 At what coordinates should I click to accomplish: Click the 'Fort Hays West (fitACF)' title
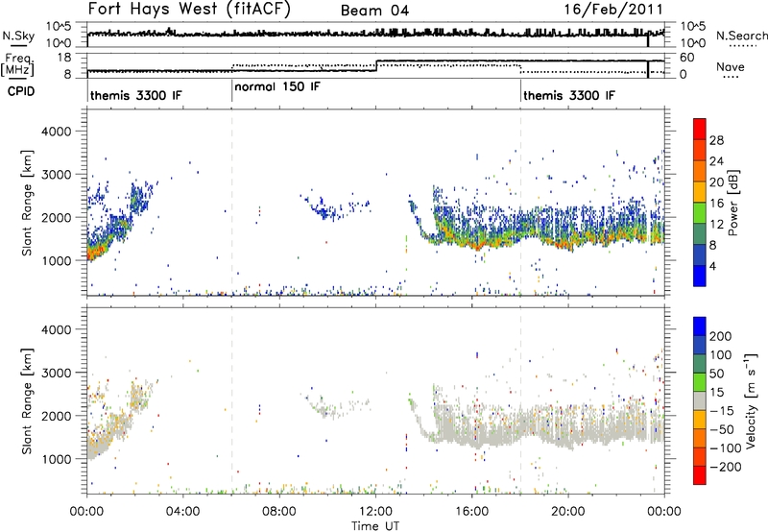tap(189, 10)
